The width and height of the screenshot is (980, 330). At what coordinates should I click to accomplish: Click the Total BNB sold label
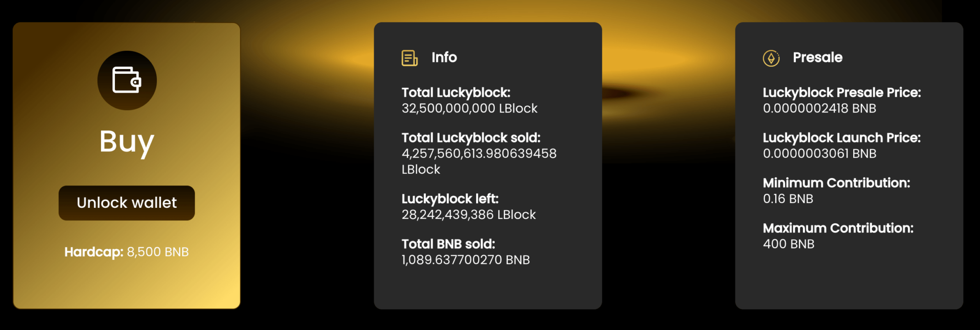coord(448,244)
